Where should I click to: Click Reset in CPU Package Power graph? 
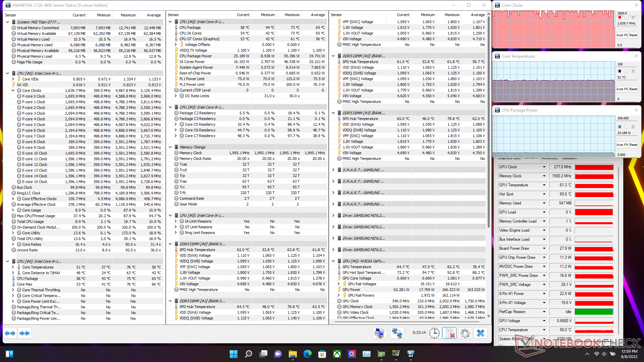tap(633, 145)
